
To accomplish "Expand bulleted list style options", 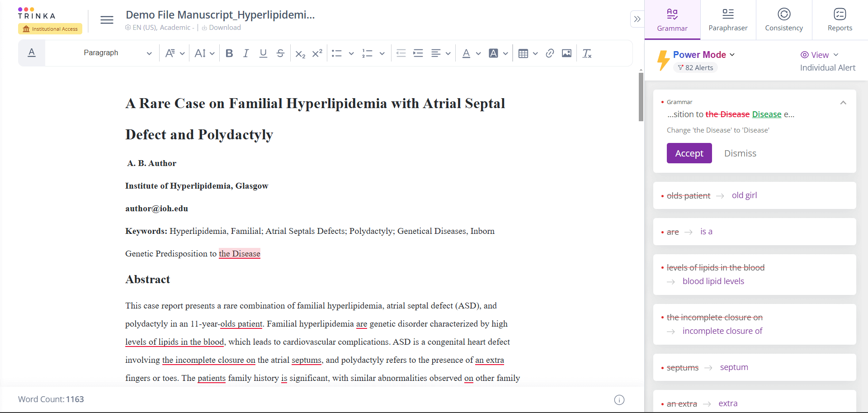I will point(351,53).
